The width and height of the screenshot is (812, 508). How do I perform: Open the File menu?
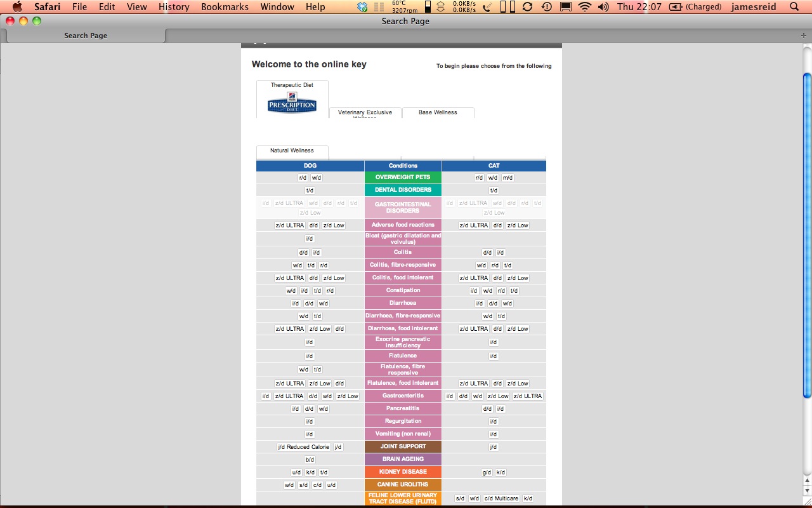[79, 7]
